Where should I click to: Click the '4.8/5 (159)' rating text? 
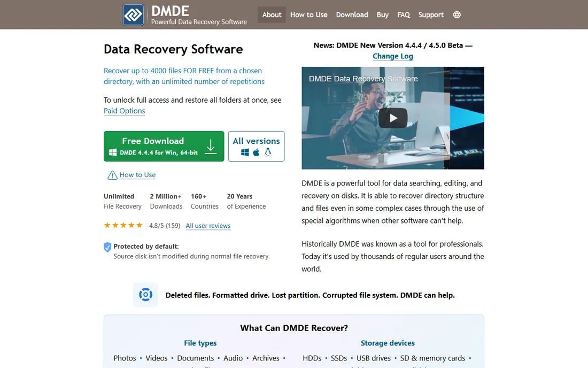(x=165, y=225)
